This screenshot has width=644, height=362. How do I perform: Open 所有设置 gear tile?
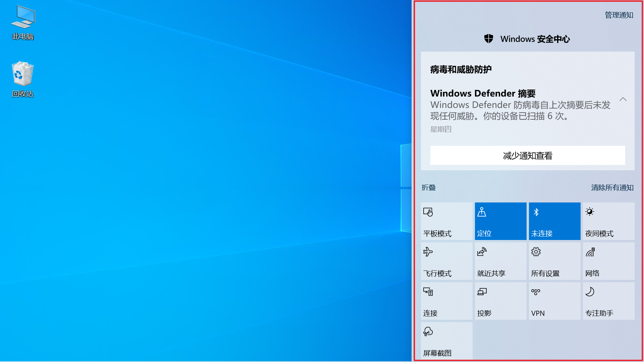(554, 261)
